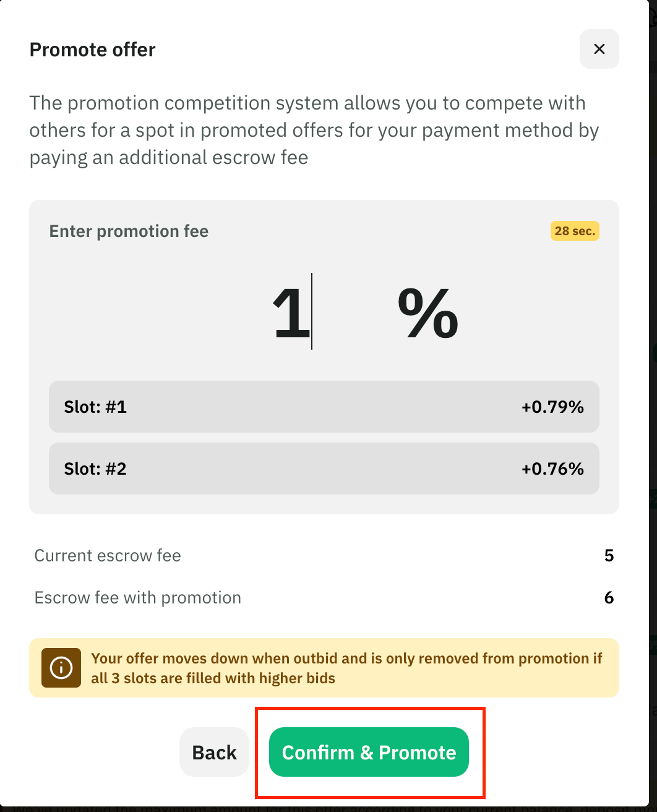Close the Promote offer dialog

[599, 49]
